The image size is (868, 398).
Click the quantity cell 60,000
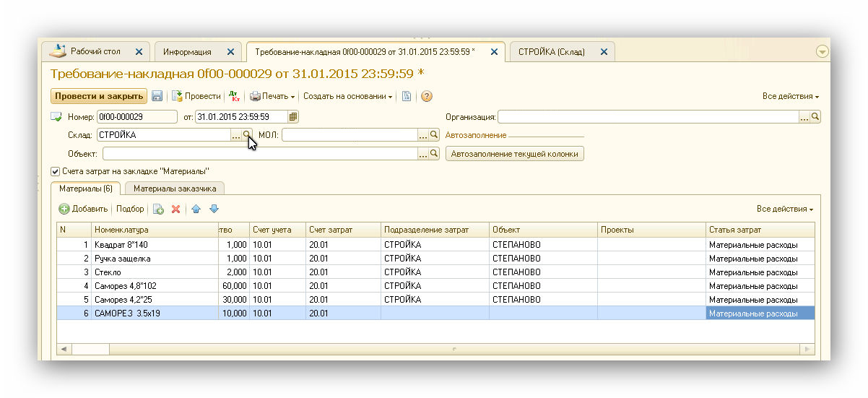tap(234, 285)
